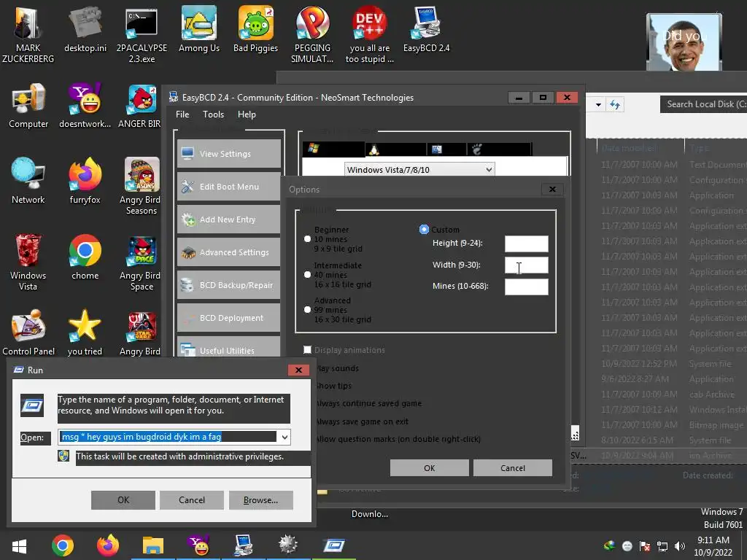Select Intermediate difficulty radio button

[x=307, y=275]
